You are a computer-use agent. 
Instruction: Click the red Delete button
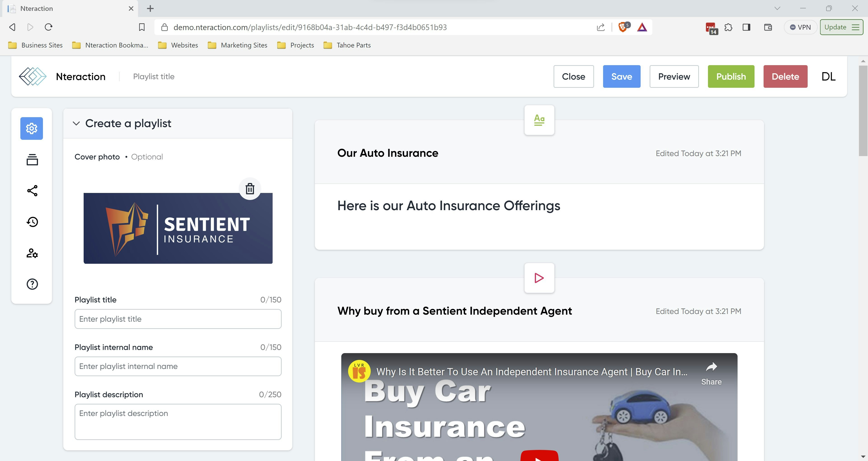[785, 76]
